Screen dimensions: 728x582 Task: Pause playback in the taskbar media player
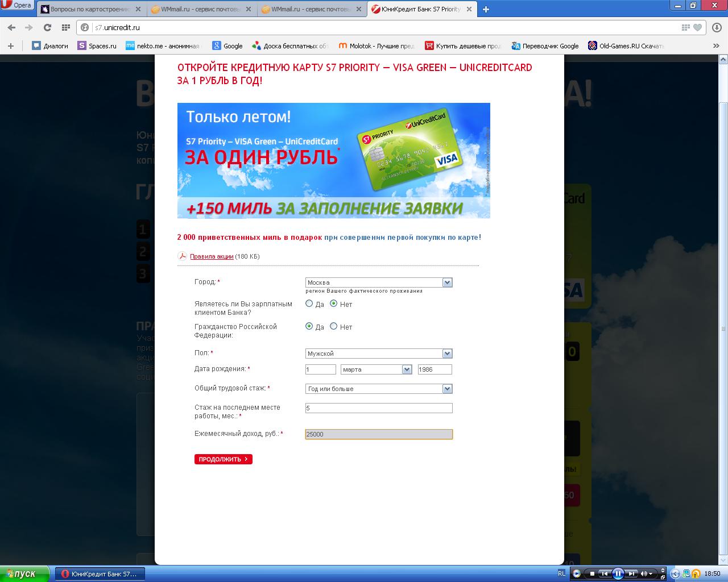[618, 574]
